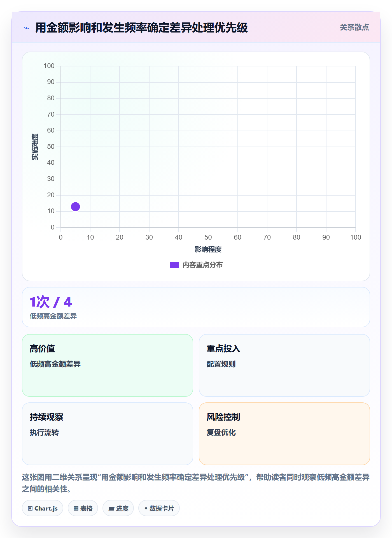The image size is (392, 538).
Task: Click the 1次 / 4 metric value
Action: coord(51,302)
